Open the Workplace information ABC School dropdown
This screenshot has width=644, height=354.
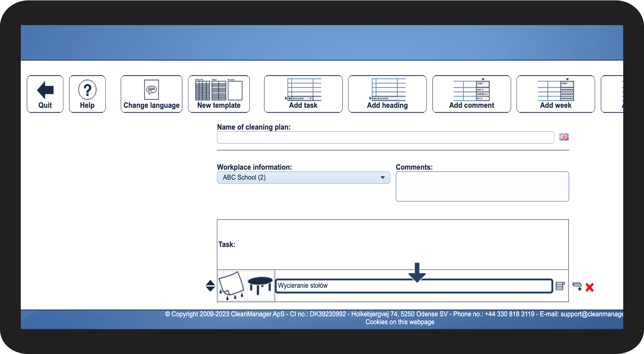[x=304, y=178]
